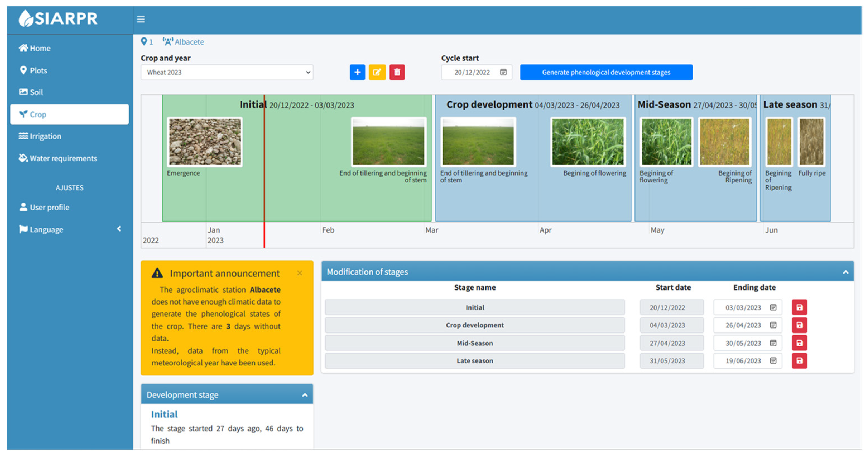Click the plot location pin icon
The height and width of the screenshot is (454, 868).
click(x=144, y=41)
